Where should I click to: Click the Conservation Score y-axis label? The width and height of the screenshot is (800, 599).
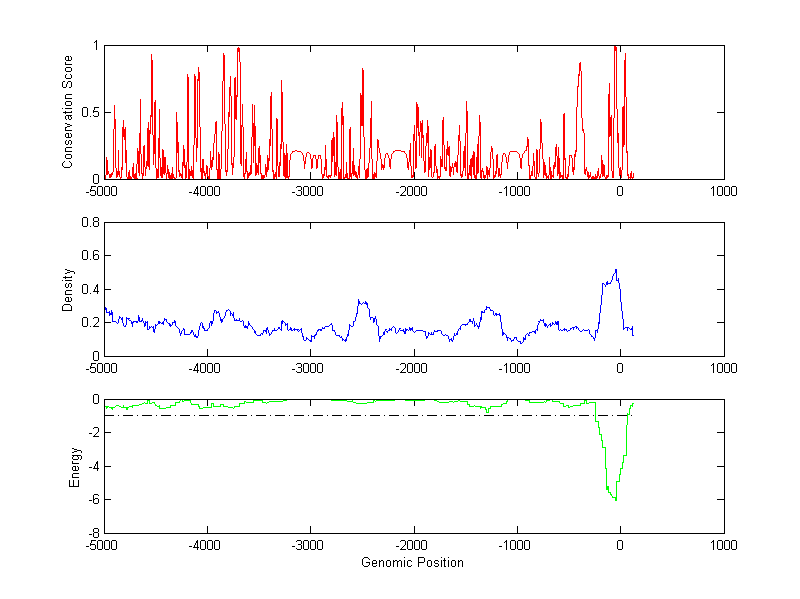coord(68,112)
